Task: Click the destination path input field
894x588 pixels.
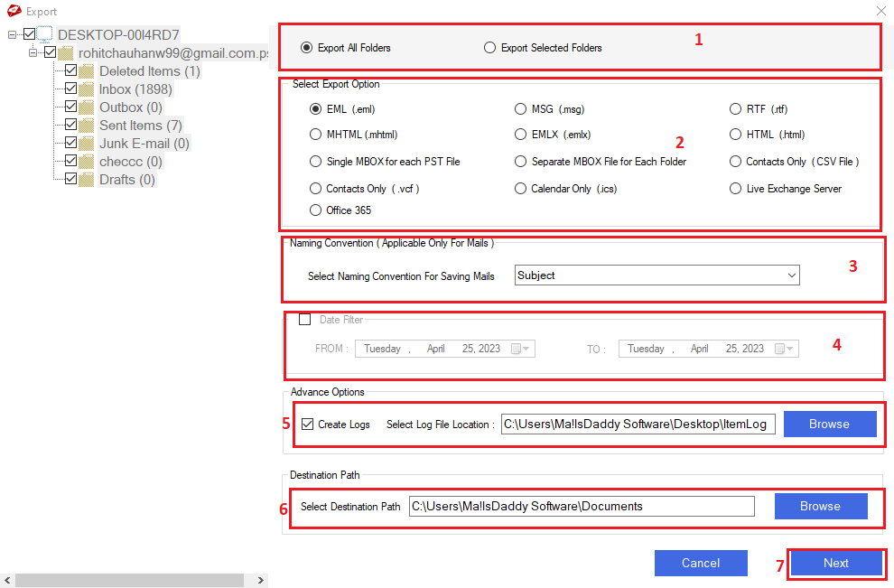Action: tap(582, 507)
